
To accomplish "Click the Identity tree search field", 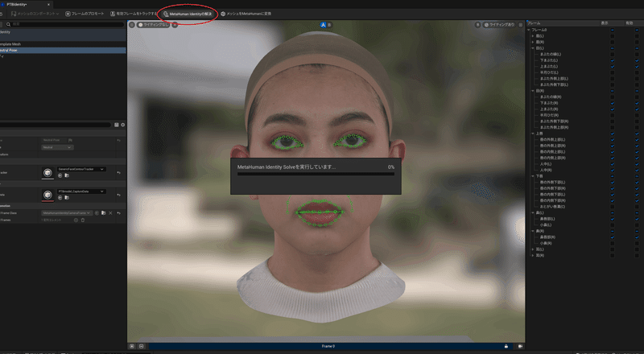I will pos(64,24).
